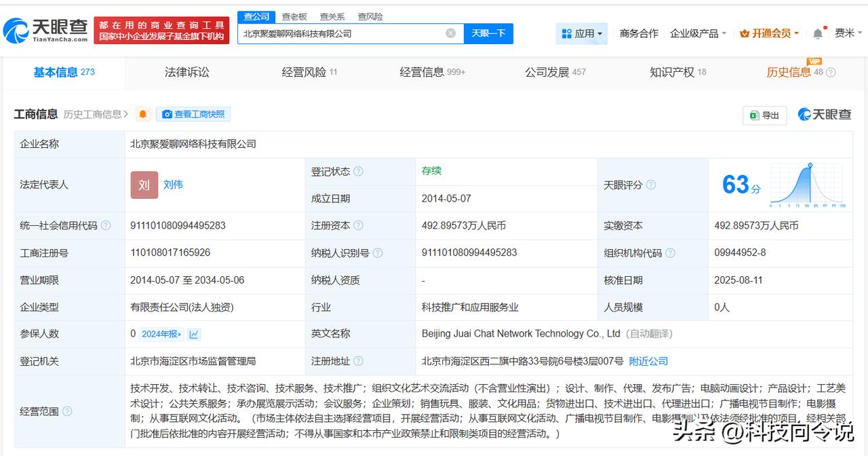Click the 天眼查 watermark logo beside 导出
The width and height of the screenshot is (868, 456).
[825, 115]
